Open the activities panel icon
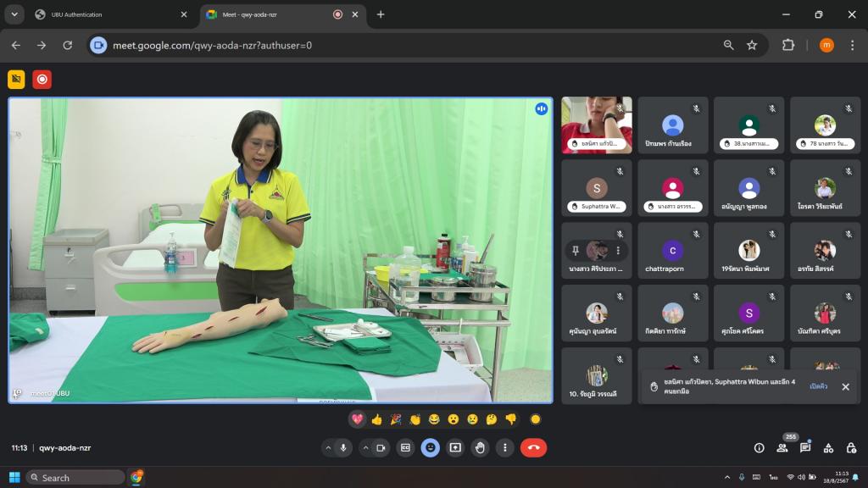868x488 pixels. [x=828, y=448]
